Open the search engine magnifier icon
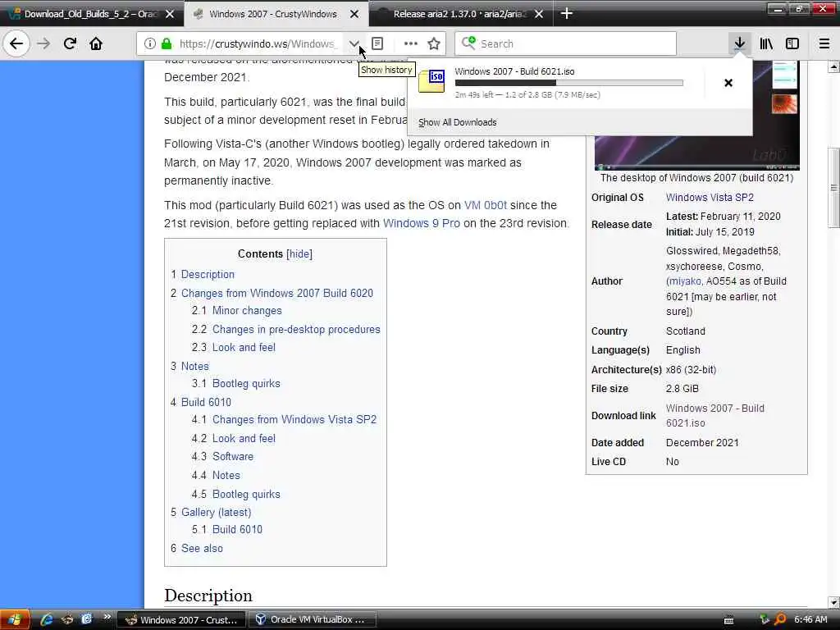840x630 pixels. click(x=468, y=43)
